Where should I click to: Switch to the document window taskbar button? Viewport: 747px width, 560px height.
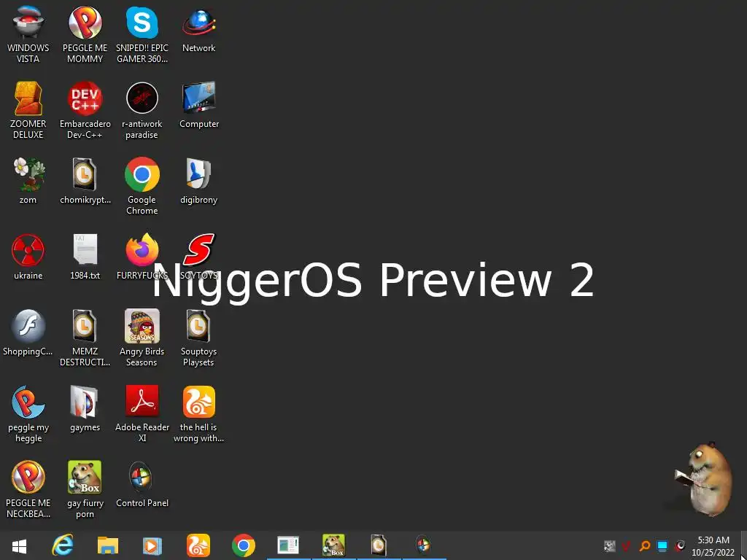pos(288,545)
